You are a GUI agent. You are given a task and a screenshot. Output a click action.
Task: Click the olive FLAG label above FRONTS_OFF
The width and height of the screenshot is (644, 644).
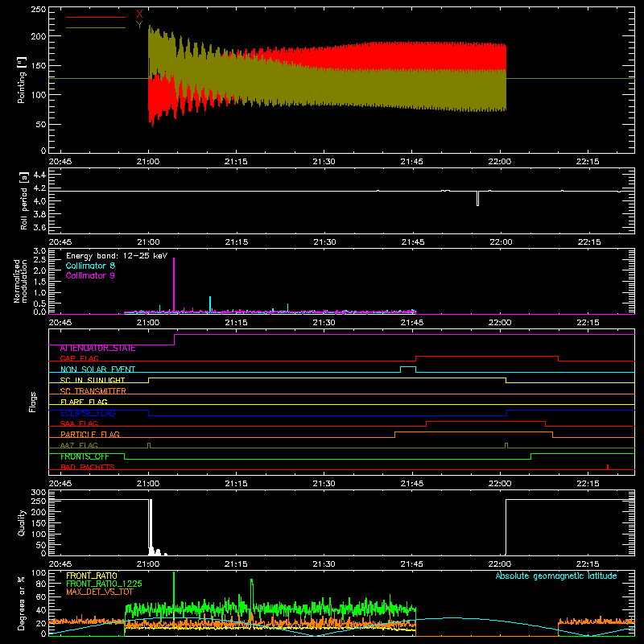click(79, 445)
